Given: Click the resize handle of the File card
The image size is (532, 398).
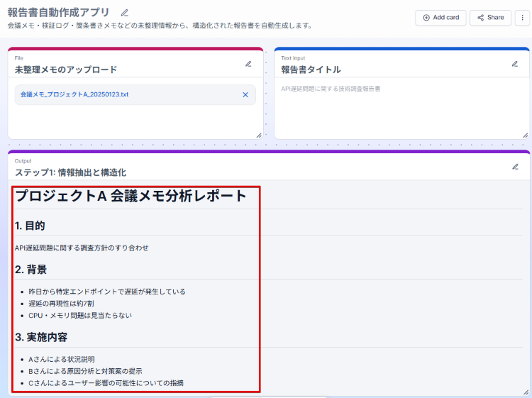Looking at the screenshot, I should 258,135.
